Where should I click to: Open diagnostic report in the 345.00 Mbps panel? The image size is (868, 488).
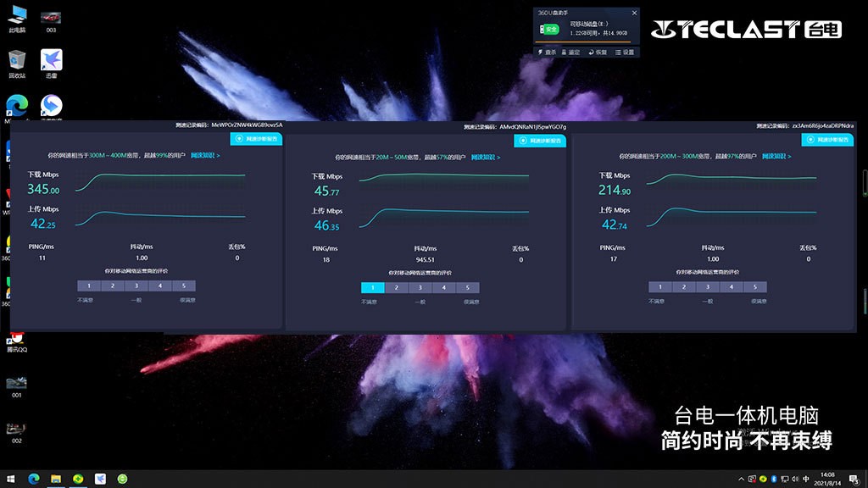(256, 139)
